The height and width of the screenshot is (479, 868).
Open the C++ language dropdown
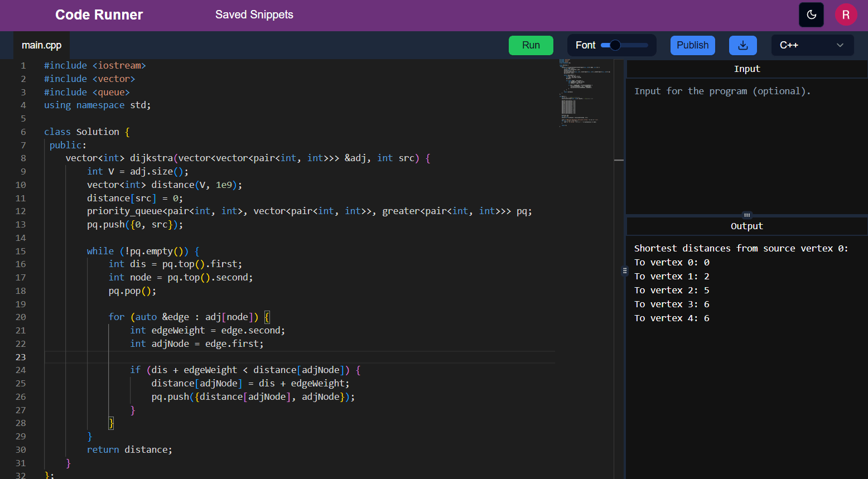[x=812, y=45]
